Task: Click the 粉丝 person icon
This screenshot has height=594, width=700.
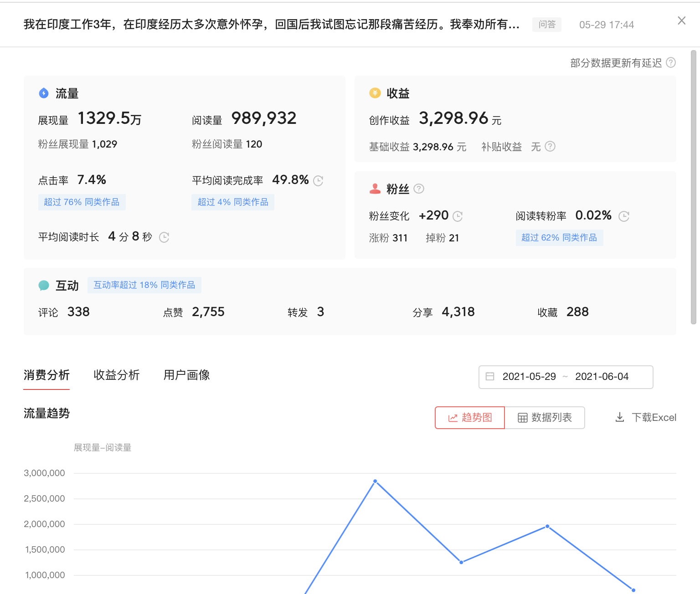Action: (375, 189)
